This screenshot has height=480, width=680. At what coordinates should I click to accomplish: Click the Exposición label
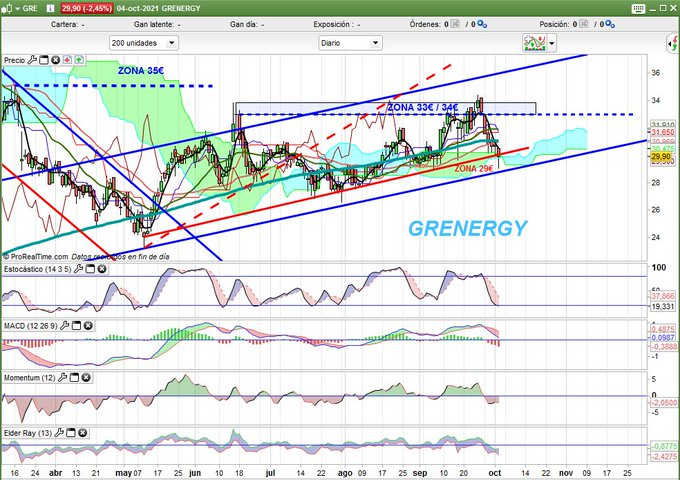coord(331,25)
